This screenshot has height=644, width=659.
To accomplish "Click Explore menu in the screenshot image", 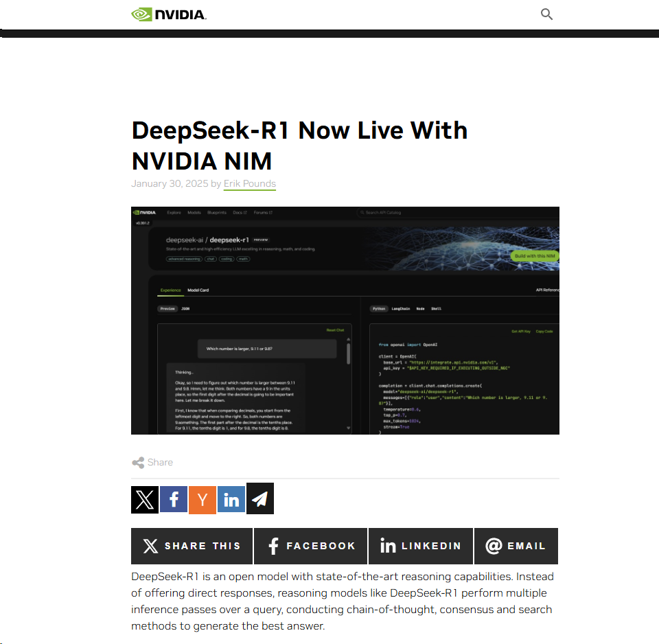I will coord(174,213).
